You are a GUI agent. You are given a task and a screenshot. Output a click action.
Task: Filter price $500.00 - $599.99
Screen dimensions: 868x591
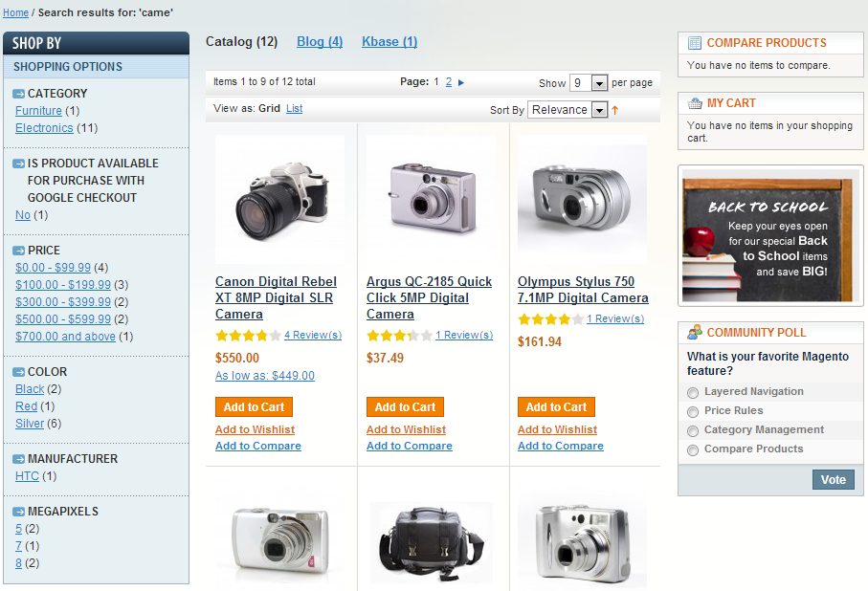(x=63, y=318)
